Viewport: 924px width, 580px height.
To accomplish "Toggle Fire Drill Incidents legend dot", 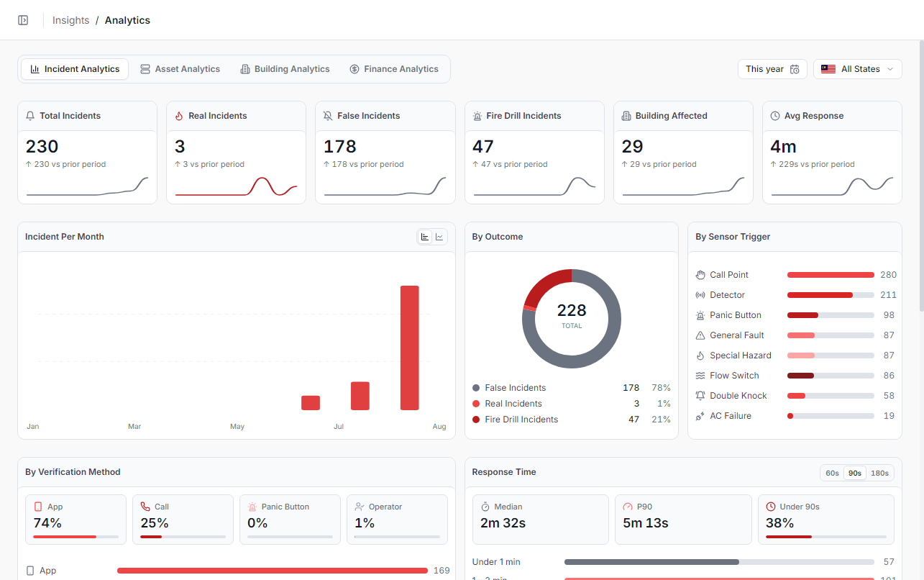I will [x=476, y=420].
